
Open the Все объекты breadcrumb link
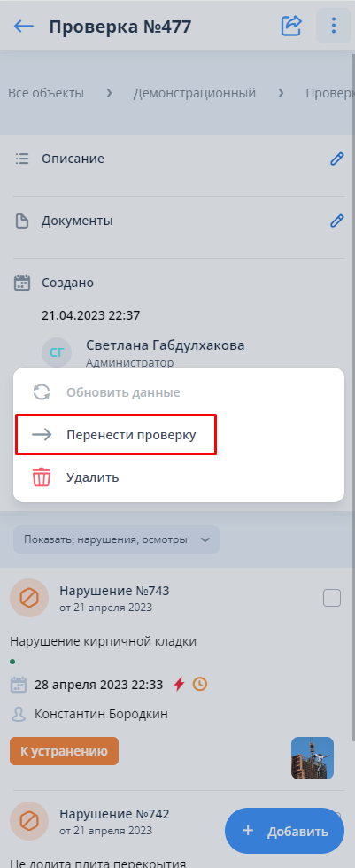(46, 93)
